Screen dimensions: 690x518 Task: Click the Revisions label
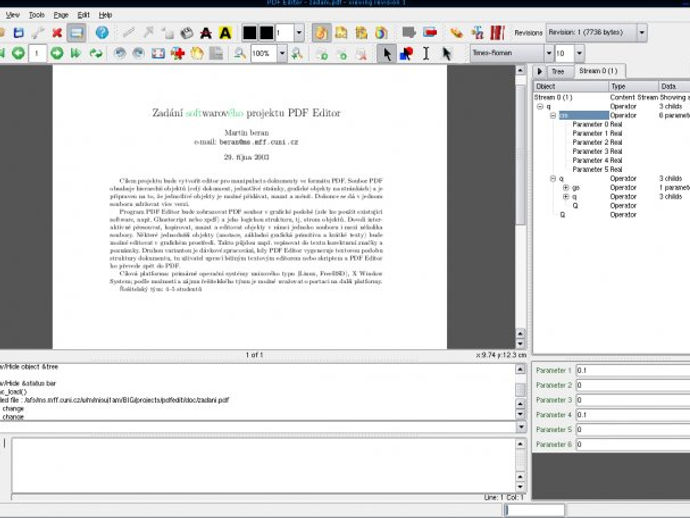tap(528, 33)
